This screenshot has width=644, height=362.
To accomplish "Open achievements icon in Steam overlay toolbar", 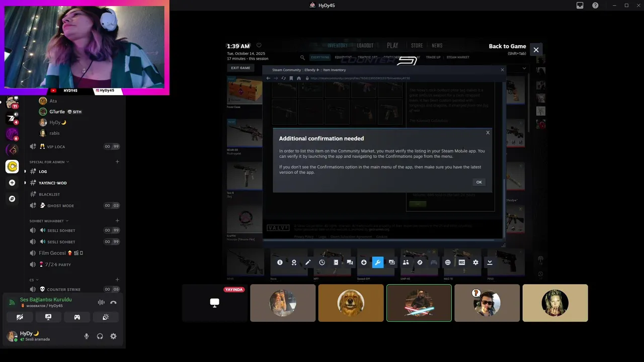I will 294,262.
